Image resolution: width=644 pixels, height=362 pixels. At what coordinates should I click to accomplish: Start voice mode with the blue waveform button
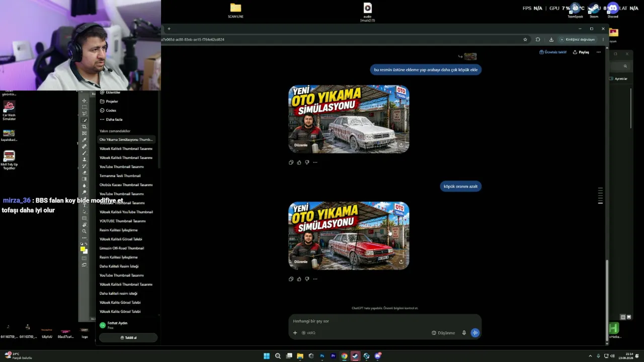(475, 333)
